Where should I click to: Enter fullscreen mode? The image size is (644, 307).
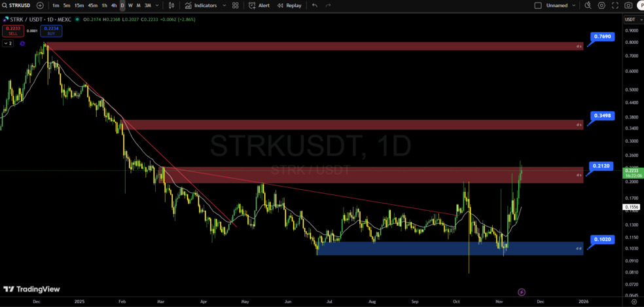click(x=615, y=5)
